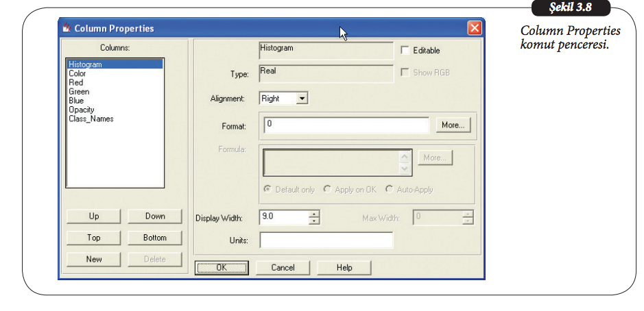Move the column to Top
The height and width of the screenshot is (311, 644).
94,238
